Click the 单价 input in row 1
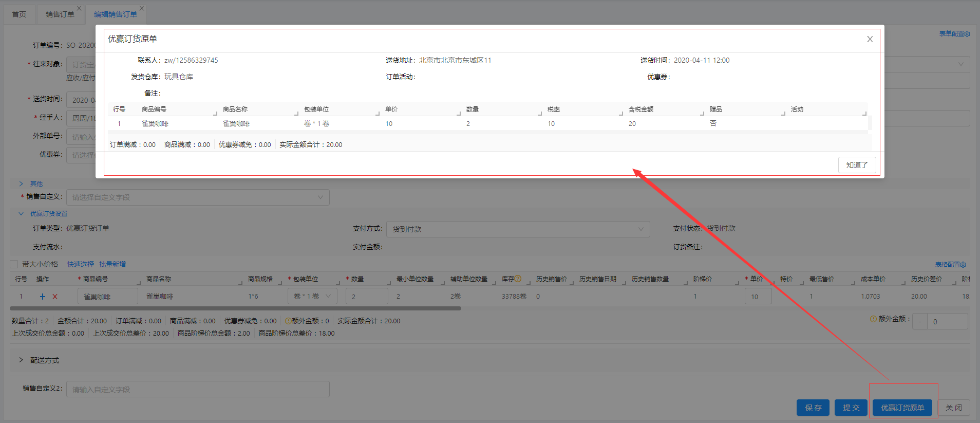The image size is (980, 423). (758, 297)
